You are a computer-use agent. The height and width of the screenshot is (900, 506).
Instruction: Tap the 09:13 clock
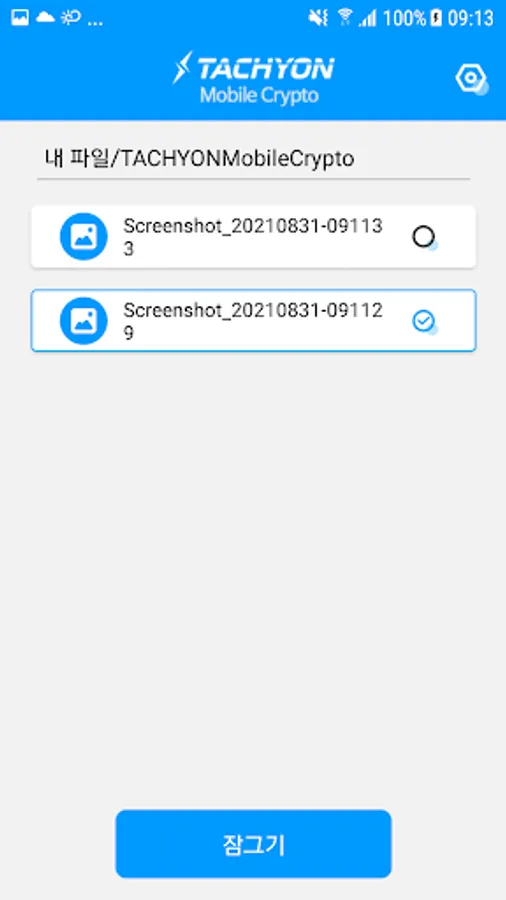(x=471, y=18)
